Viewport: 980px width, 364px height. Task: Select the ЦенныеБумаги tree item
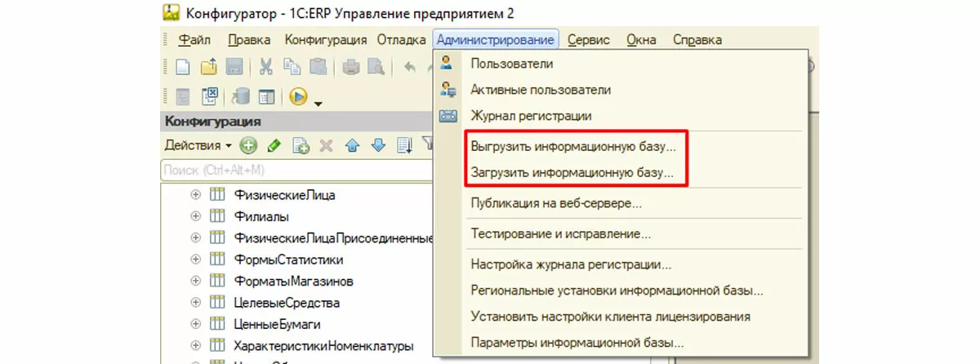tap(278, 324)
